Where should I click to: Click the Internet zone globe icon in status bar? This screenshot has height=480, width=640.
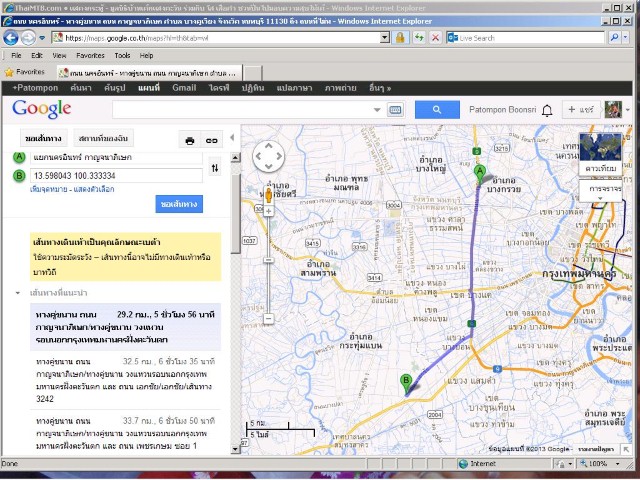463,464
